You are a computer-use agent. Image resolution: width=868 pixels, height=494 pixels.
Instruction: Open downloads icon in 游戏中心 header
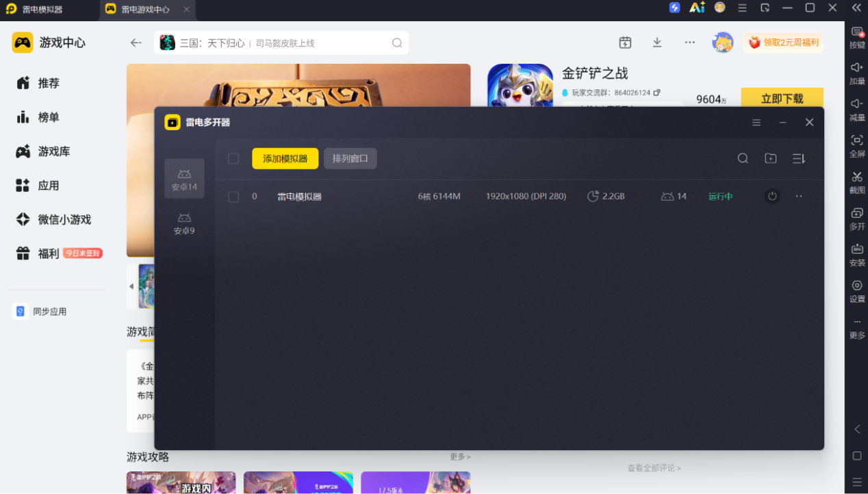pos(657,42)
